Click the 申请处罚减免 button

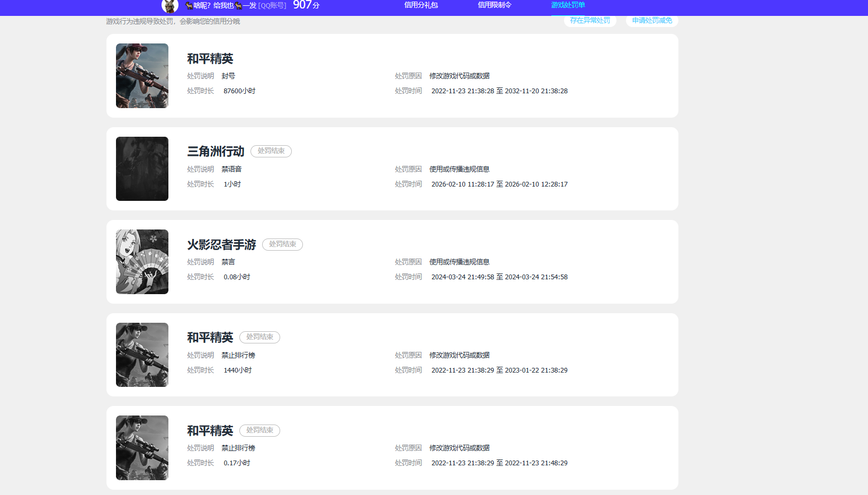(652, 21)
